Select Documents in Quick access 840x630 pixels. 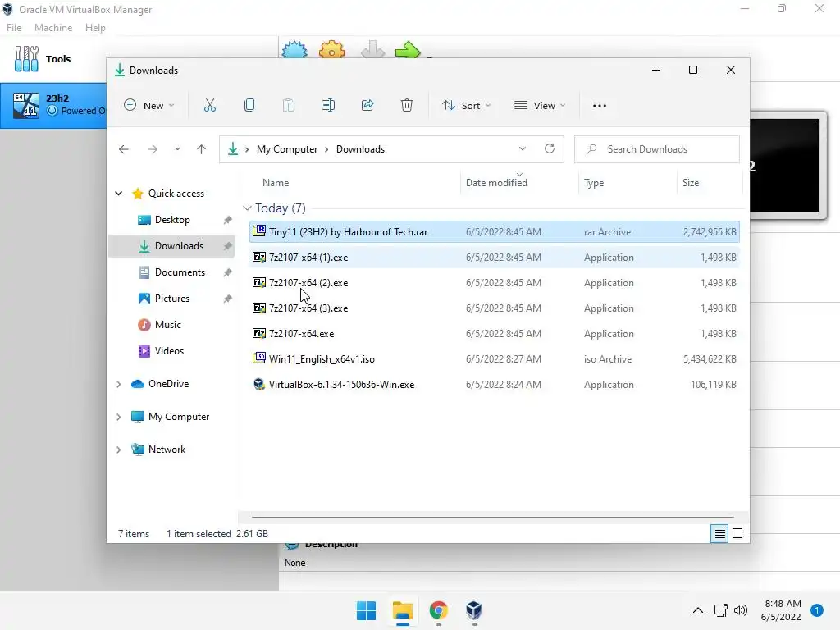point(172,272)
